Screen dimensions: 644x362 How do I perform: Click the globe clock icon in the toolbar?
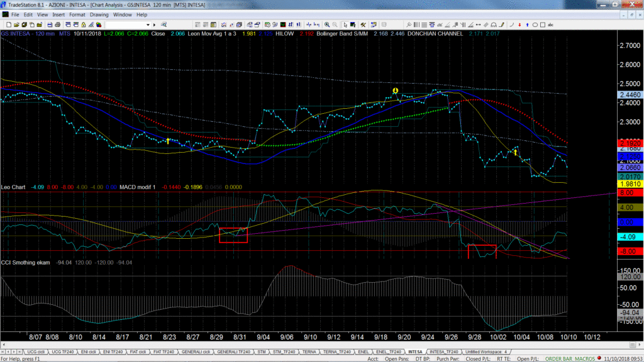point(267,25)
